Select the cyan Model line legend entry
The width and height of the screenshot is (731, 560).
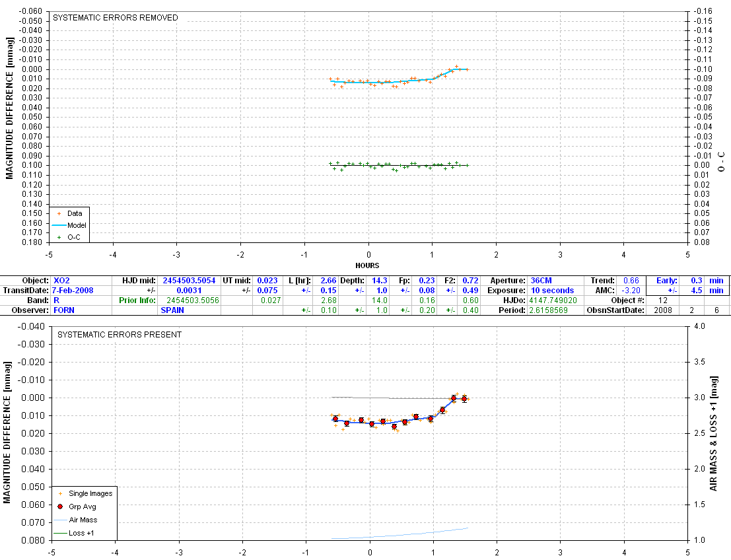[x=59, y=225]
